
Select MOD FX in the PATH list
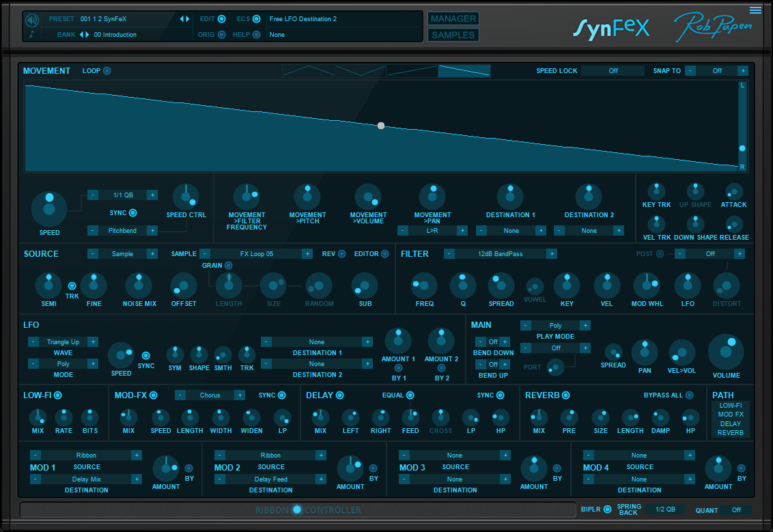[731, 414]
